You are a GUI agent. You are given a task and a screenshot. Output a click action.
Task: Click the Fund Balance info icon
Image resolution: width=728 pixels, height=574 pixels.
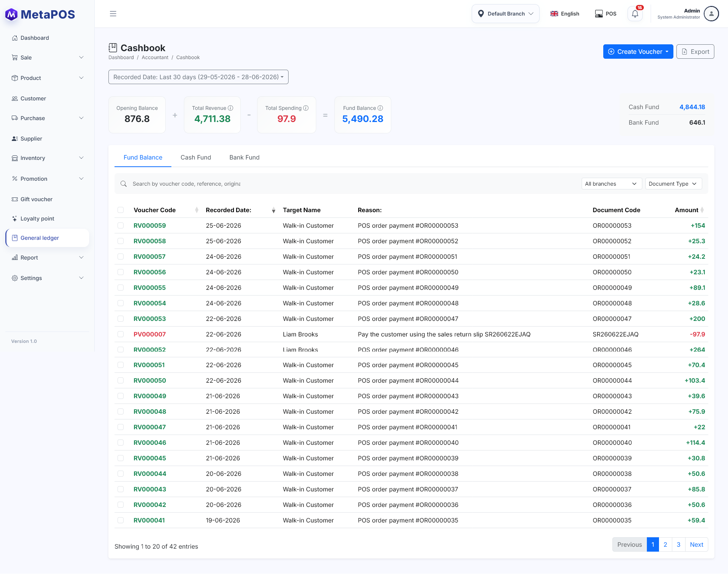pos(380,108)
